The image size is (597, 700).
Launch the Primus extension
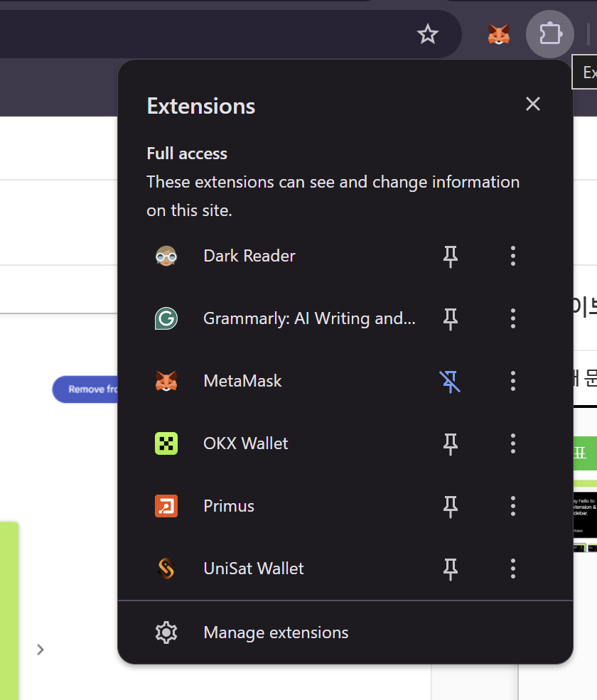(x=229, y=506)
